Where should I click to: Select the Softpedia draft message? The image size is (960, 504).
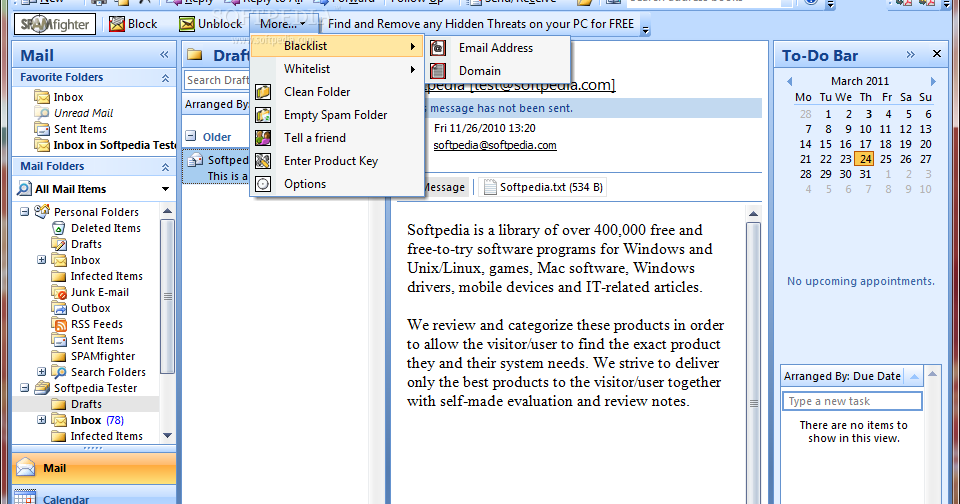pyautogui.click(x=217, y=167)
